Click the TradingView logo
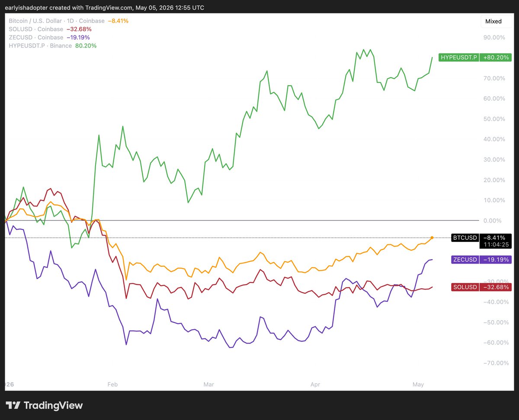The height and width of the screenshot is (420, 519). [44, 405]
